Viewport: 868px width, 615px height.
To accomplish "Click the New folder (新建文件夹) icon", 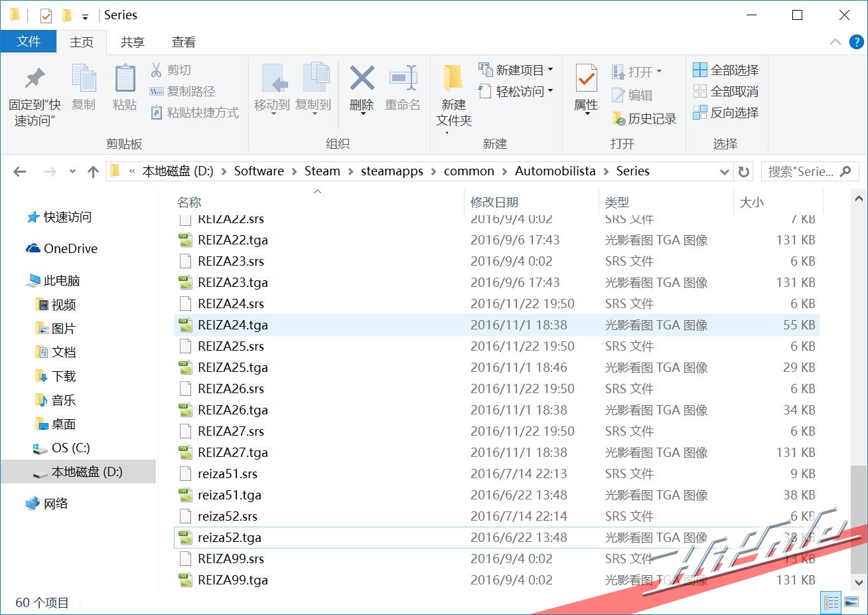I will tap(453, 78).
